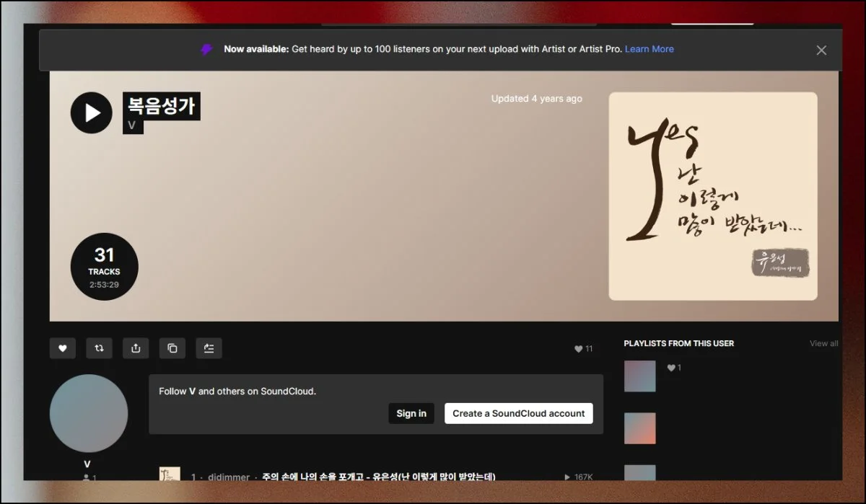Click the Sign in button
Screen dimensions: 866x504
pos(411,413)
